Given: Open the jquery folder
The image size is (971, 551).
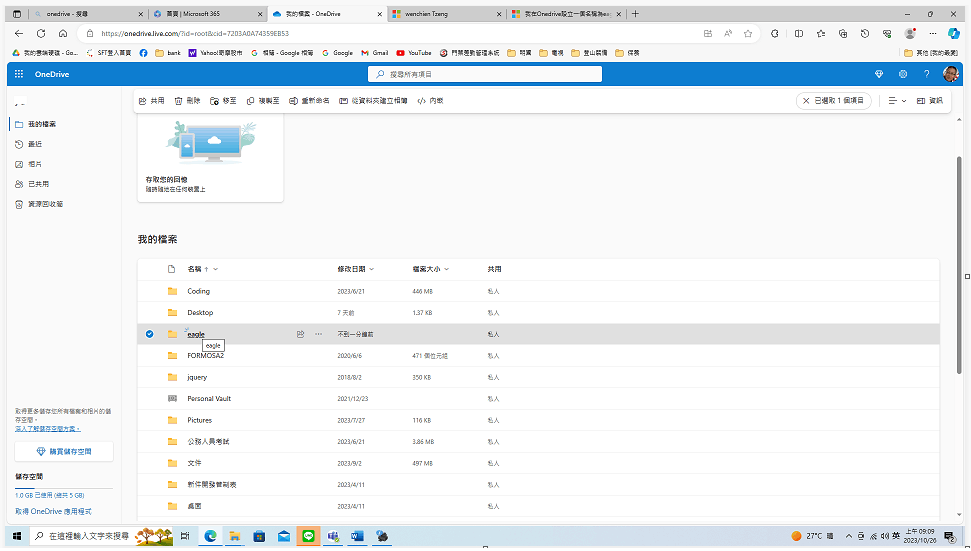Looking at the screenshot, I should [197, 377].
